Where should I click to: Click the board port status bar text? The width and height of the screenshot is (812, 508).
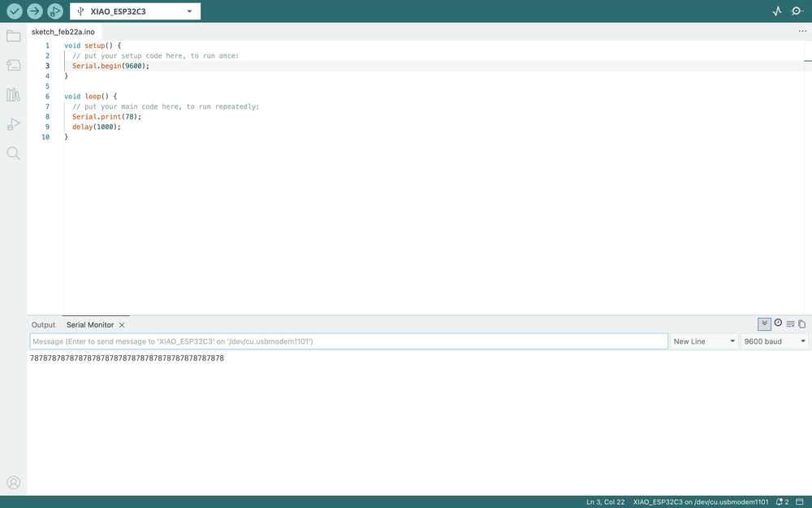click(x=701, y=501)
